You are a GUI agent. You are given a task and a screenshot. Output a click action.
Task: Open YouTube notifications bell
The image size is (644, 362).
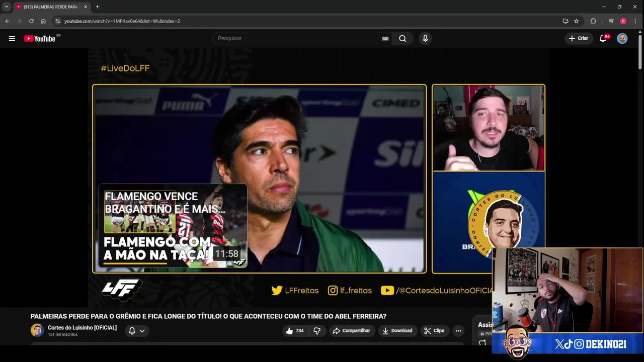coord(603,38)
